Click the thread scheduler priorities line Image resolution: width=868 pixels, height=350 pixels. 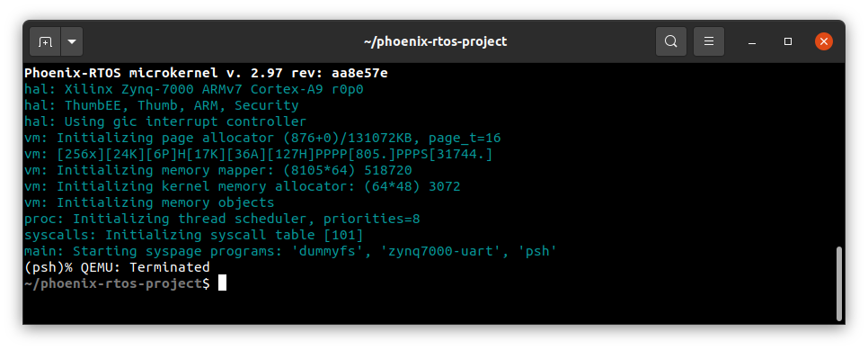coord(222,220)
